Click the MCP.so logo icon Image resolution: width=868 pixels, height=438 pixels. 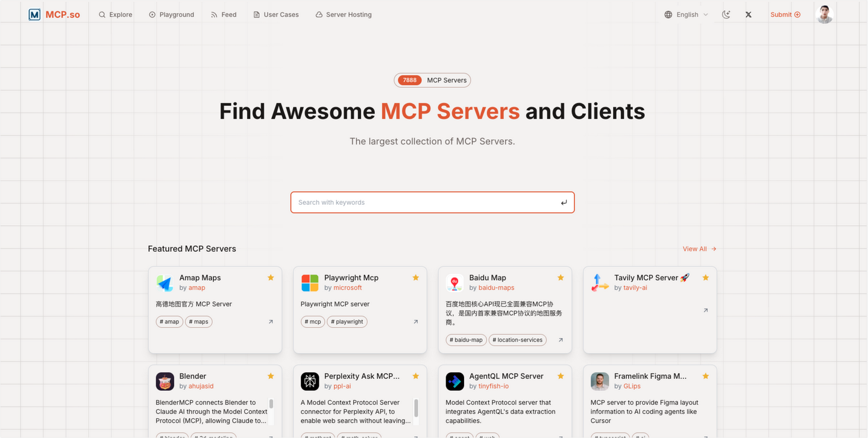34,14
